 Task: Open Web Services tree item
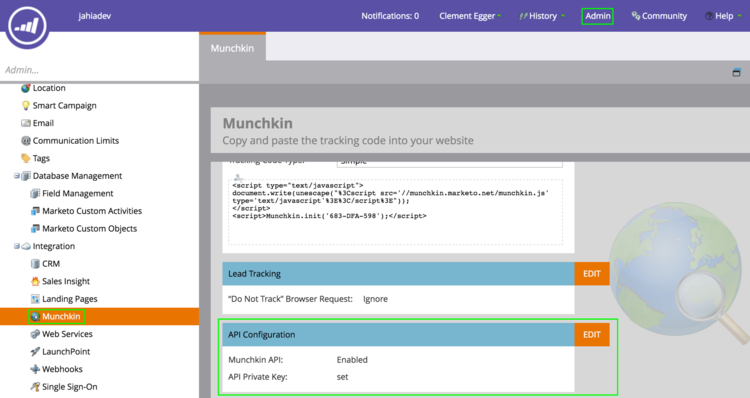pyautogui.click(x=67, y=334)
